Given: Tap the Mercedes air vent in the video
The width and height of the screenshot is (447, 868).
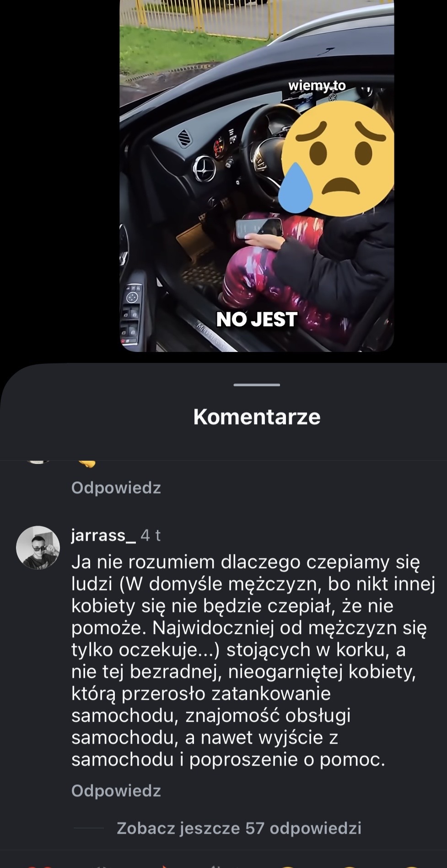Looking at the screenshot, I should [x=204, y=168].
